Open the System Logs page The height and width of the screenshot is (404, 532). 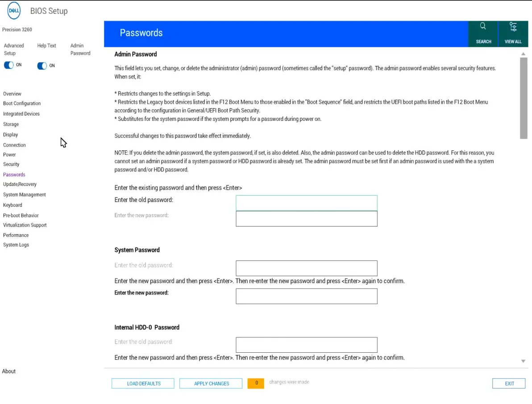(x=16, y=245)
